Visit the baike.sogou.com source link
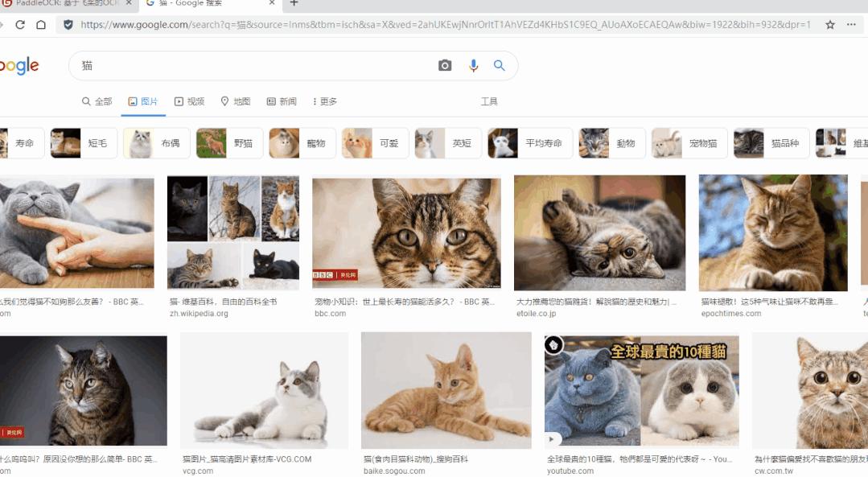Viewport: 868px width, 477px height. coord(394,471)
